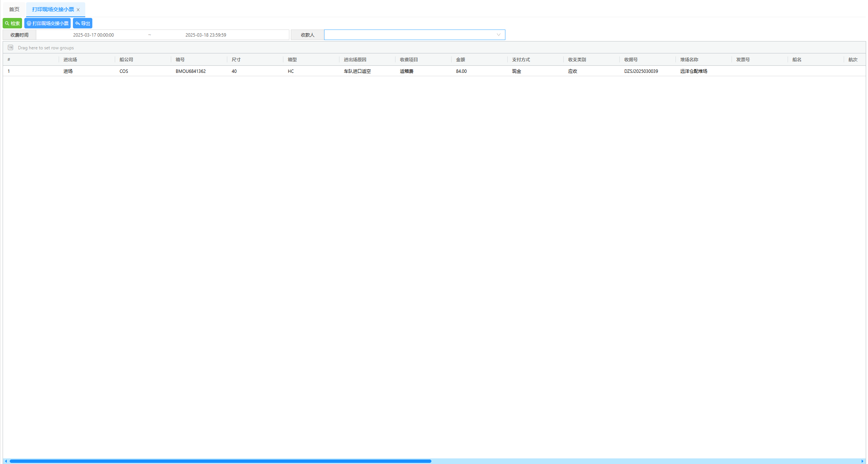Click the left scroll arrow at the bottom

6,461
